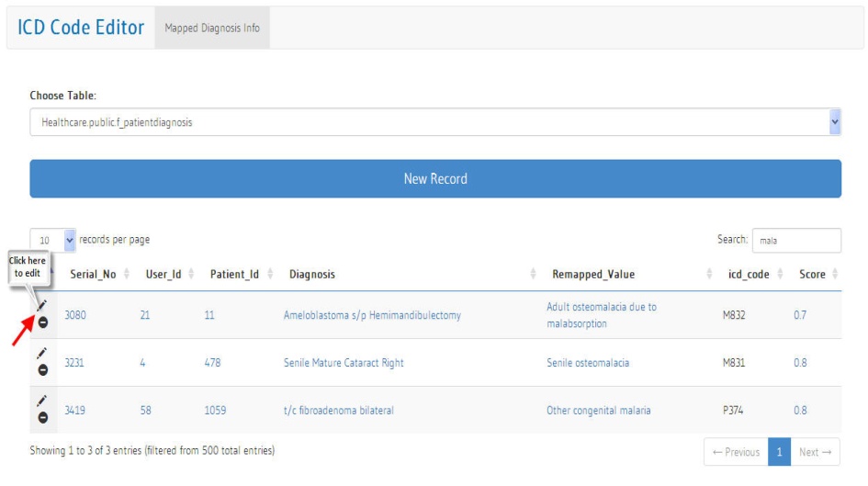Switch to the Mapped Diagnosis Info tab
This screenshot has height=486, width=868.
coord(212,28)
